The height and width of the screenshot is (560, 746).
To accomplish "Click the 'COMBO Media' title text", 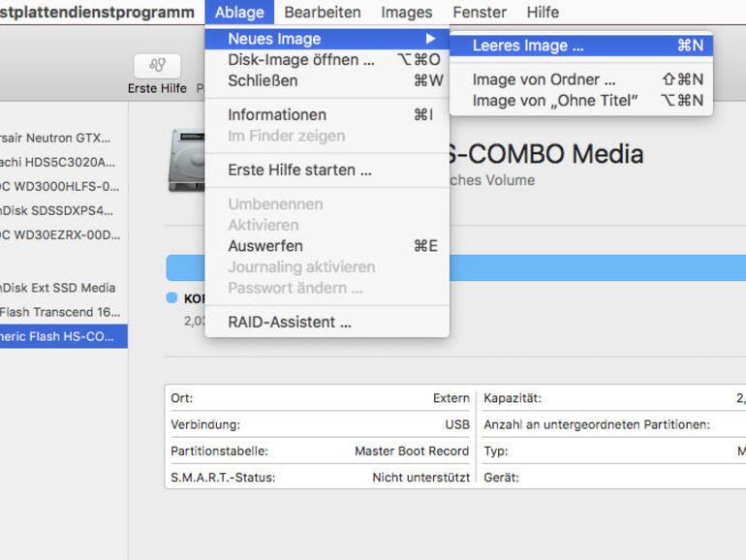I will (x=547, y=154).
